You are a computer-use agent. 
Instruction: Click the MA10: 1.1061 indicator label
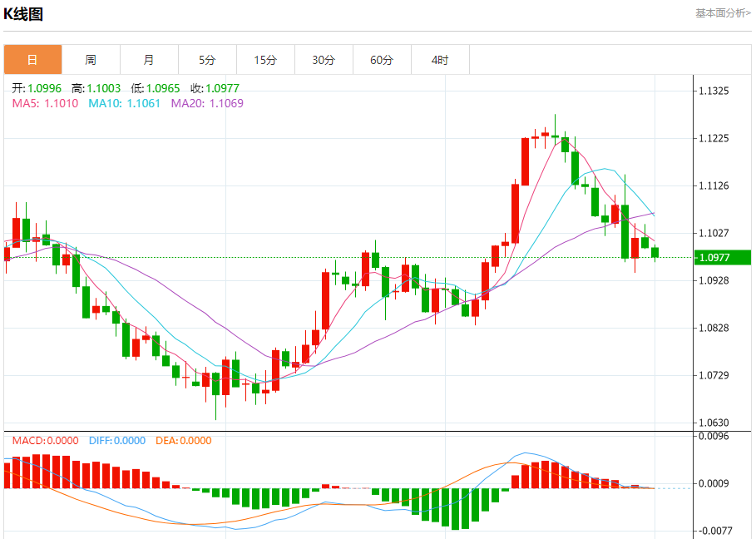(125, 103)
